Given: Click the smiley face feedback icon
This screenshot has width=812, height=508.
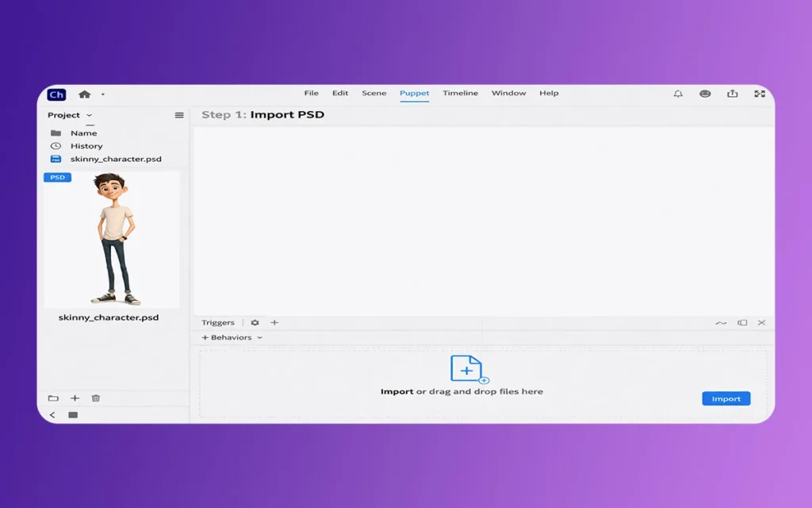Looking at the screenshot, I should tap(705, 94).
